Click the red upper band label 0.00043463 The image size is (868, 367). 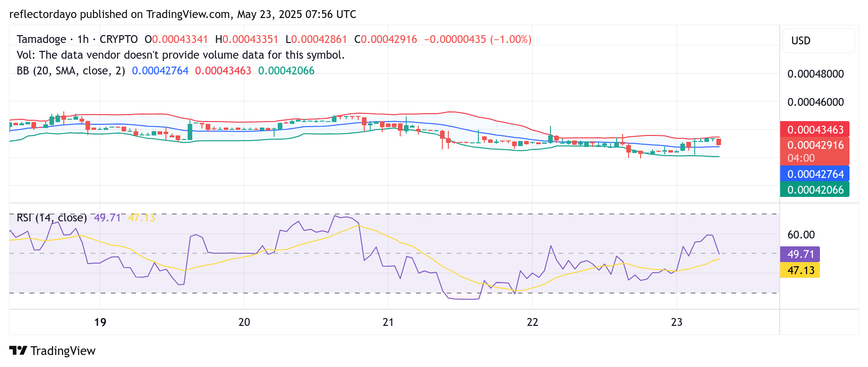[815, 130]
